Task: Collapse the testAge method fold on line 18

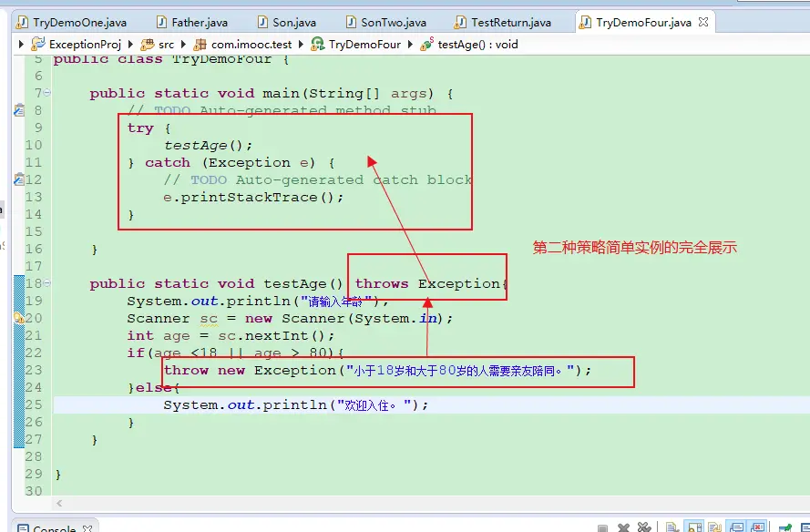Action: click(46, 283)
